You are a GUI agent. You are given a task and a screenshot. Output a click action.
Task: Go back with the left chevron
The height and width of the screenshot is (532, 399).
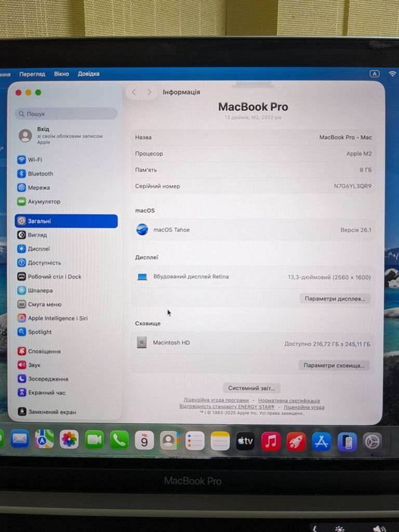[x=134, y=92]
